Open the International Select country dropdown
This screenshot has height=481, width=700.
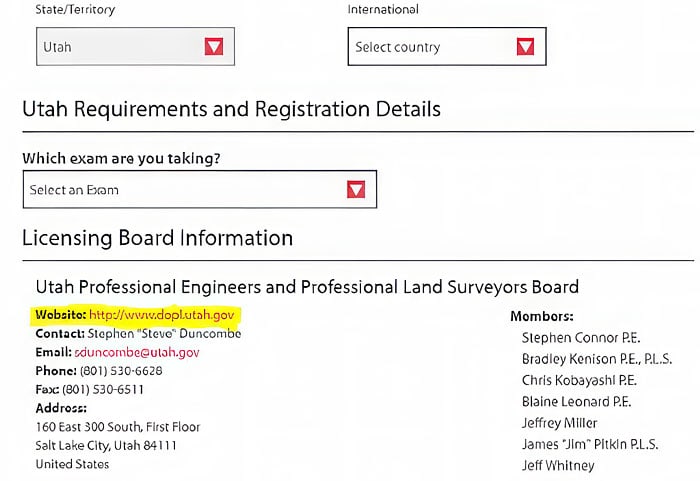447,46
